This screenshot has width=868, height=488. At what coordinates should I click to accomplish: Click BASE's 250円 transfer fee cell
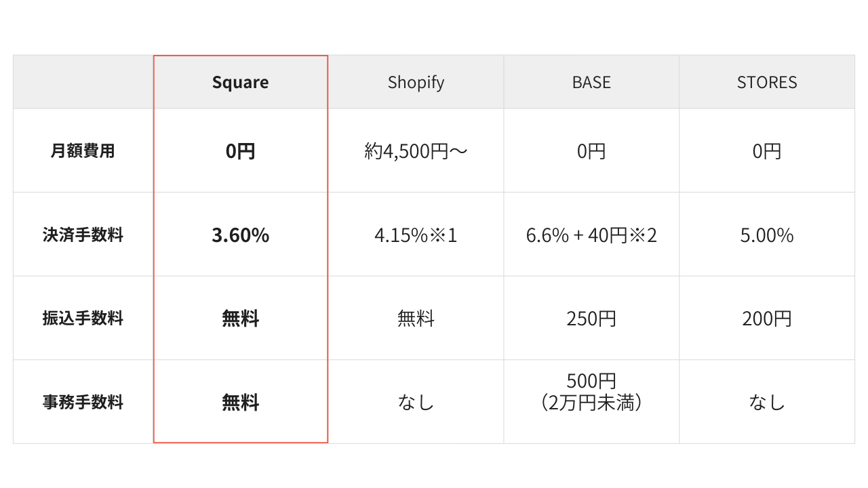[x=591, y=319]
